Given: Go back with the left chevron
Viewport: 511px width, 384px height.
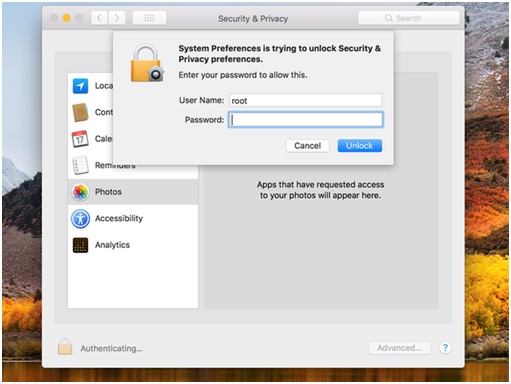Looking at the screenshot, I should [x=99, y=18].
